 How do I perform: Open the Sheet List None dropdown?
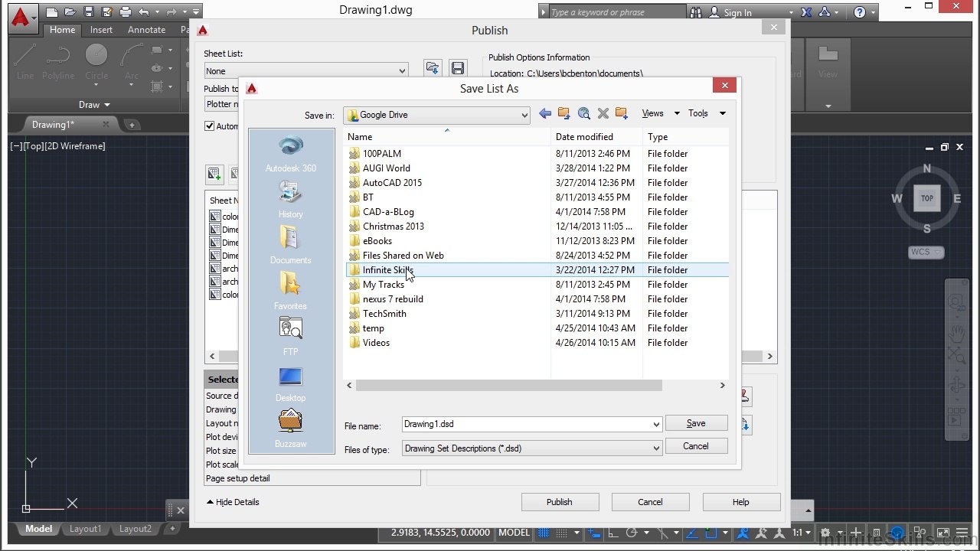click(x=305, y=71)
